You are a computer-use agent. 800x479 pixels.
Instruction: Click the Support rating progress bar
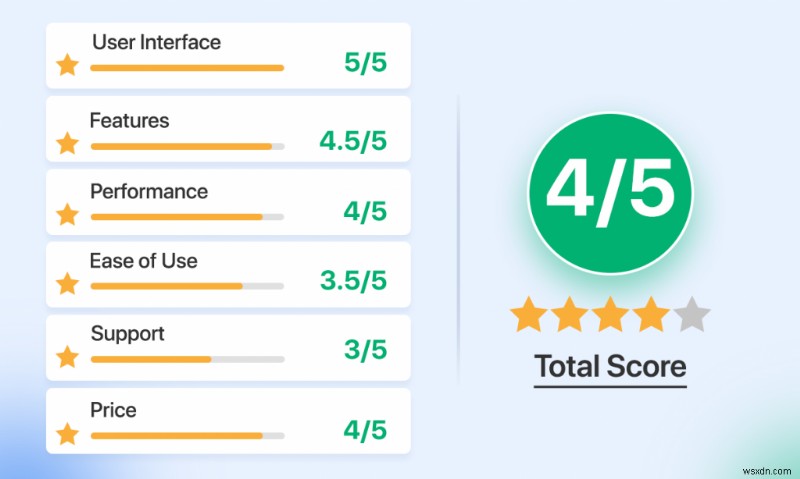tap(187, 358)
